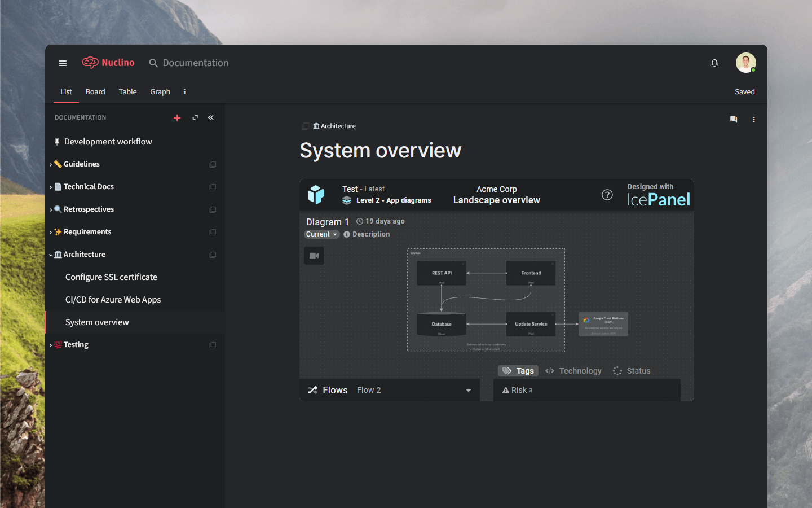Open the view options three-dot menu
Image resolution: width=812 pixels, height=508 pixels.
pos(184,92)
